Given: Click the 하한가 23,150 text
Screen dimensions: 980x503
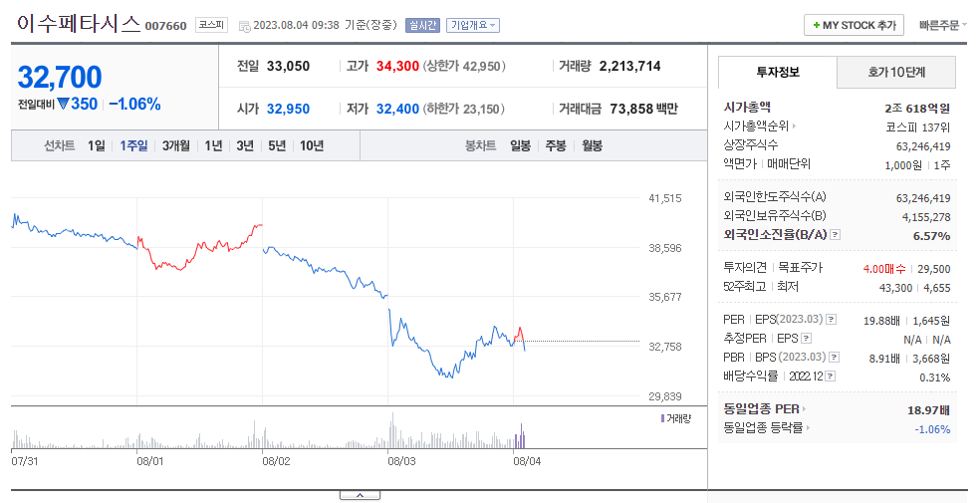Looking at the screenshot, I should point(464,109).
